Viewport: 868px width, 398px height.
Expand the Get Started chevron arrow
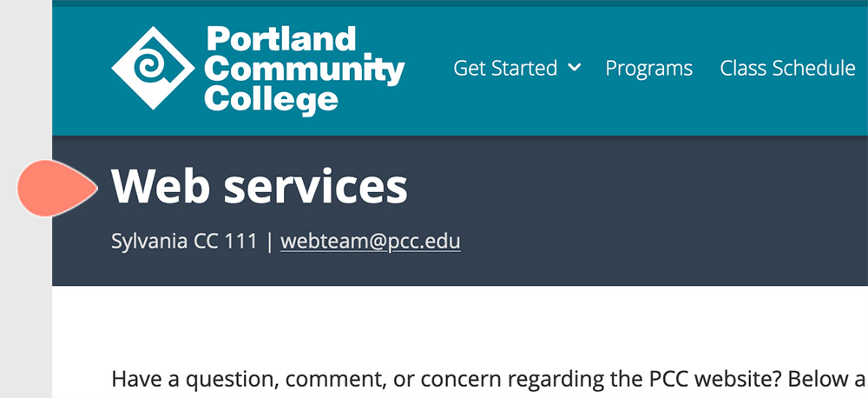coord(575,68)
